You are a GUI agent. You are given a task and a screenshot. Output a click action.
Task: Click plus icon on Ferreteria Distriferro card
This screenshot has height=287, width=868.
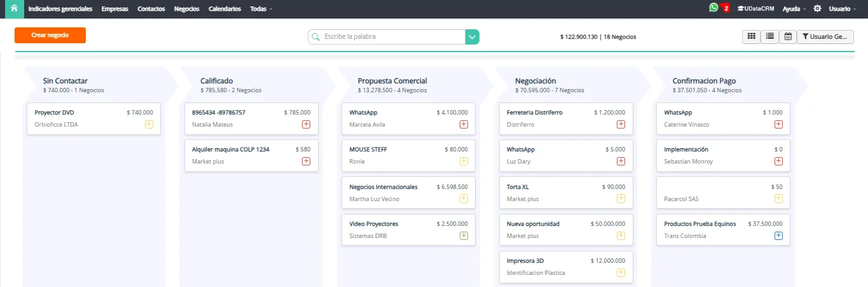click(x=621, y=124)
